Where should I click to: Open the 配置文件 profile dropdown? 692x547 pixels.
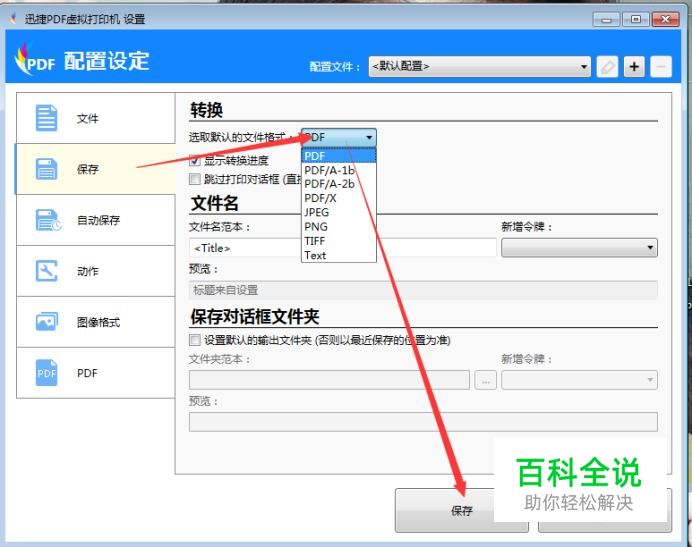pyautogui.click(x=480, y=67)
